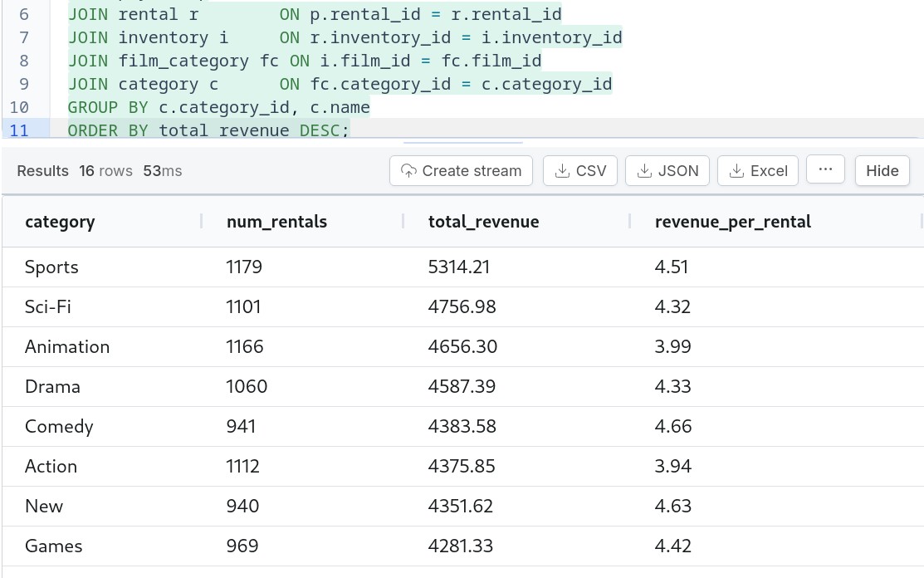Click the 1112 rentals value
This screenshot has width=924, height=578.
242,466
